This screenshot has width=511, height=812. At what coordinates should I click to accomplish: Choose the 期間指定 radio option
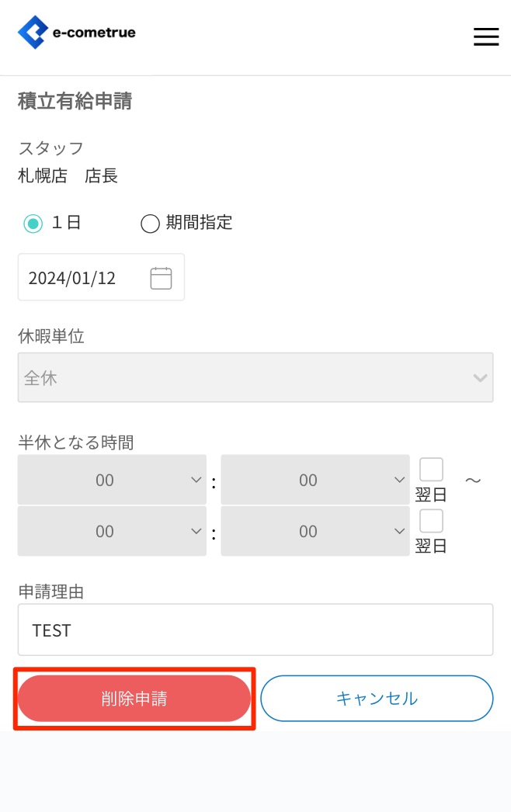click(150, 224)
